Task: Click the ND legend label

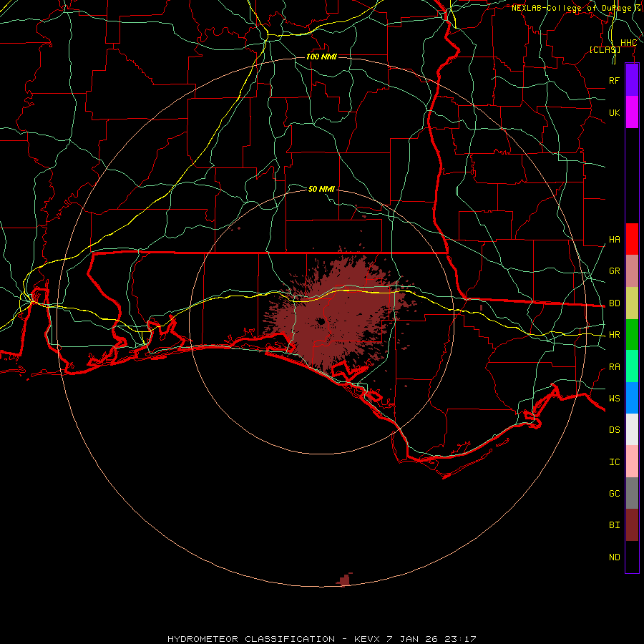Action: point(614,557)
